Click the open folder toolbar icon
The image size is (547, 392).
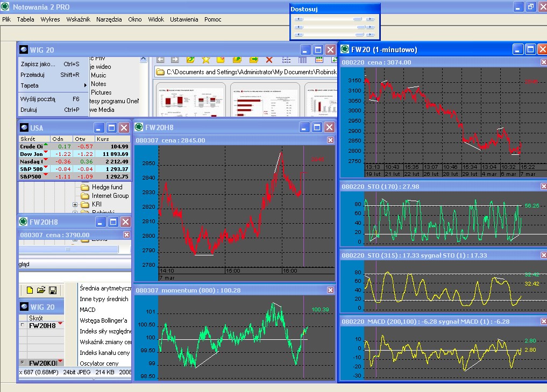tap(41, 290)
